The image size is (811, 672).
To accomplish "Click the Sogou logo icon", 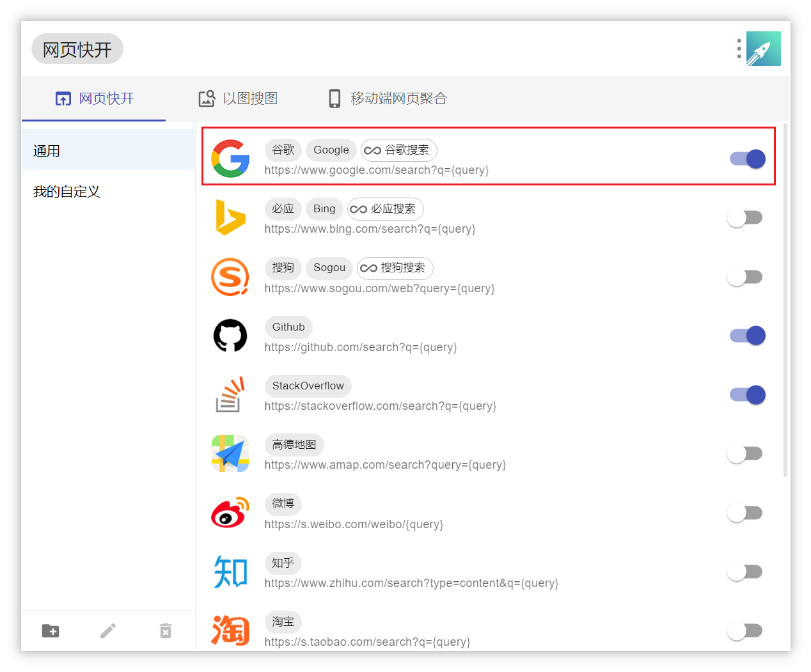I will tap(230, 277).
